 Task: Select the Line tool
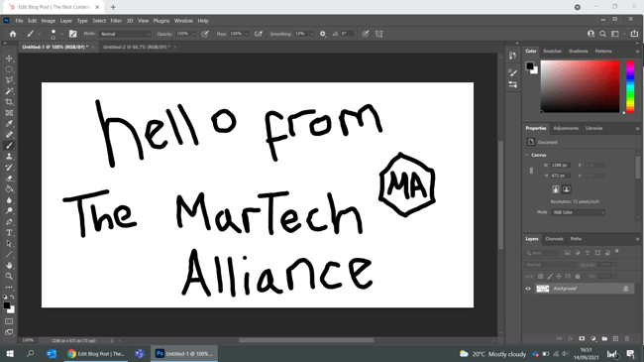pyautogui.click(x=9, y=255)
